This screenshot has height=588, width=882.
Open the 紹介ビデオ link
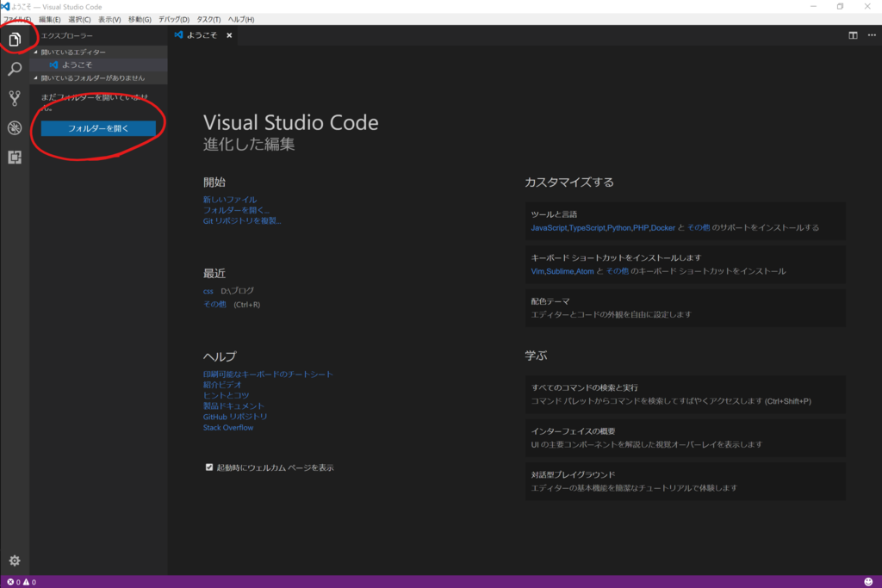tap(222, 385)
